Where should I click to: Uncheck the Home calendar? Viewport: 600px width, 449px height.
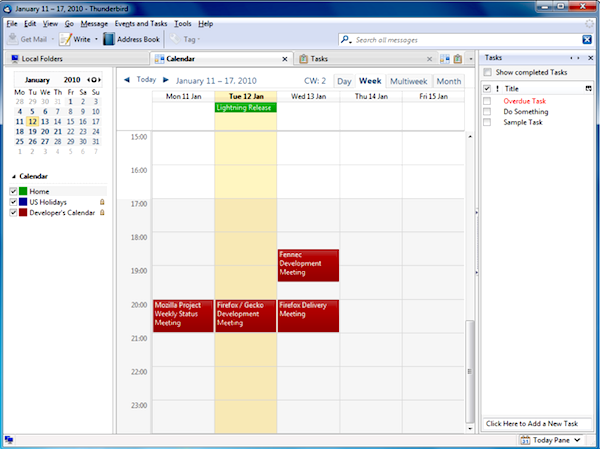(13, 191)
